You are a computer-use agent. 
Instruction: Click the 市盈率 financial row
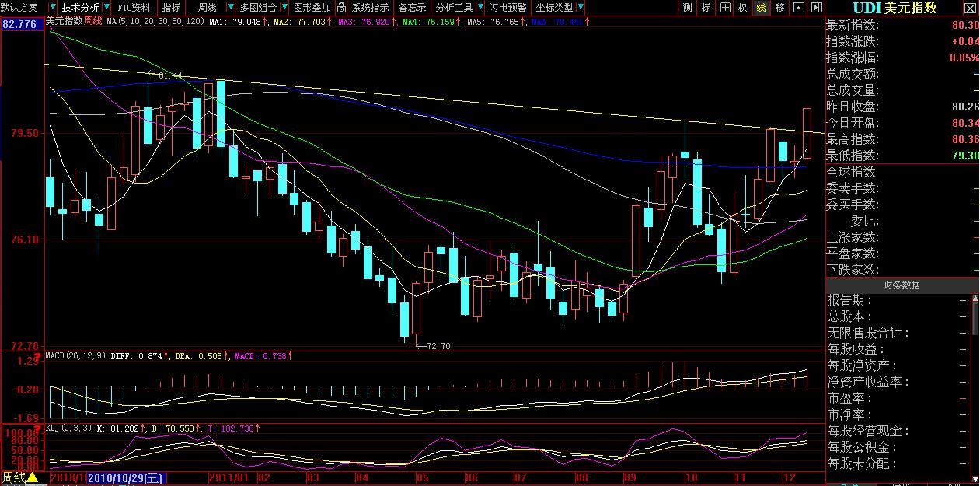click(898, 398)
